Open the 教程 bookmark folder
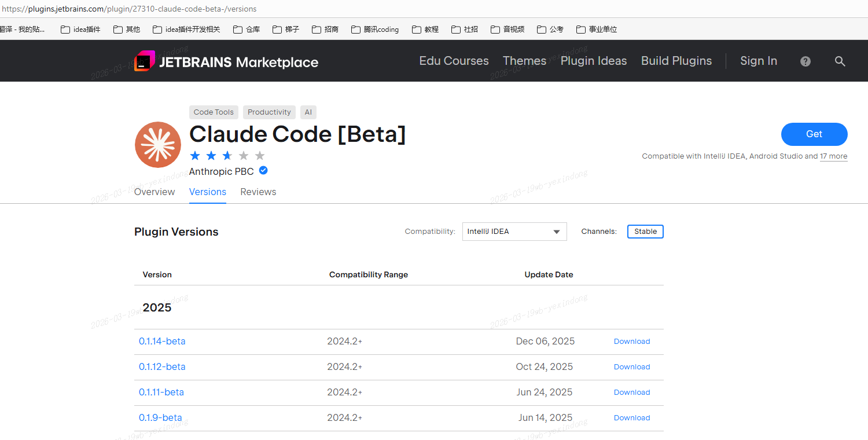The height and width of the screenshot is (440, 868). pos(425,29)
